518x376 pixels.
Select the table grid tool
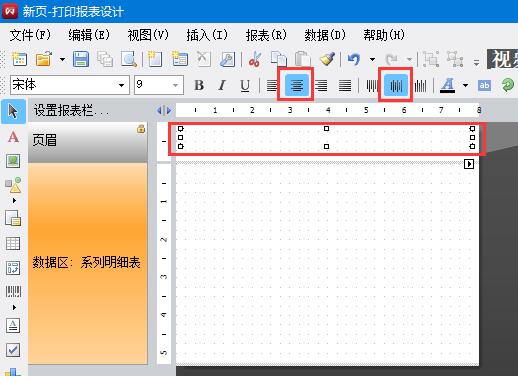[x=13, y=244]
